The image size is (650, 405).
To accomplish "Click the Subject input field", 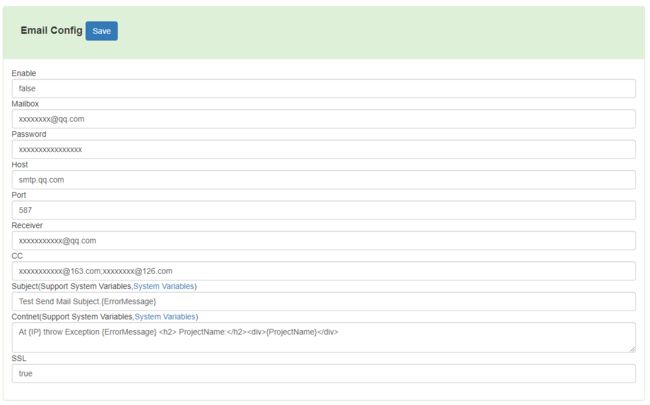I will coord(323,301).
